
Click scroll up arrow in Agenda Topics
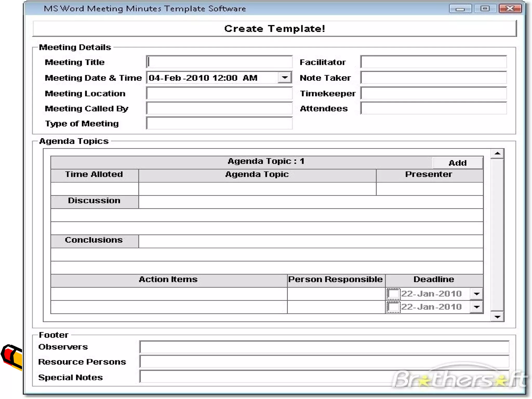497,154
